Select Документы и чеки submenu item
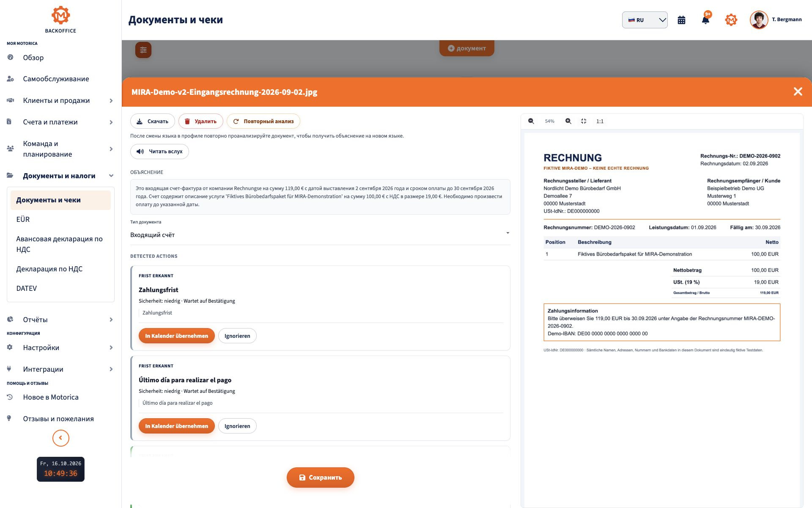This screenshot has width=812, height=508. [60, 200]
